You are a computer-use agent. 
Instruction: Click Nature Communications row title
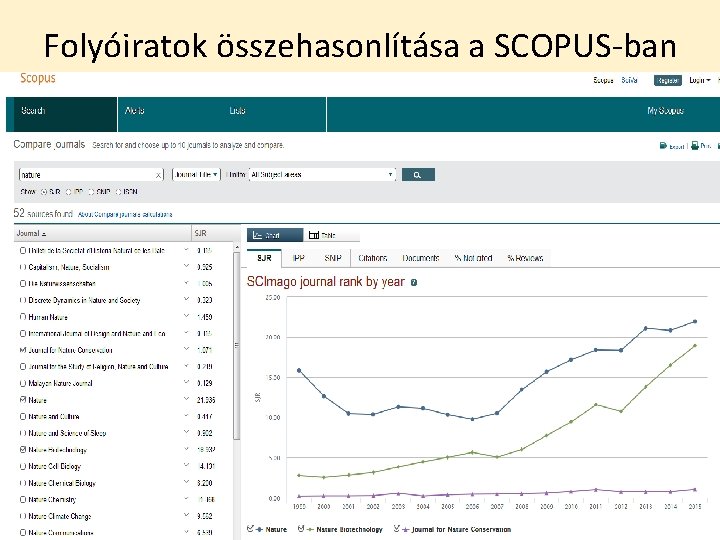[x=61, y=533]
